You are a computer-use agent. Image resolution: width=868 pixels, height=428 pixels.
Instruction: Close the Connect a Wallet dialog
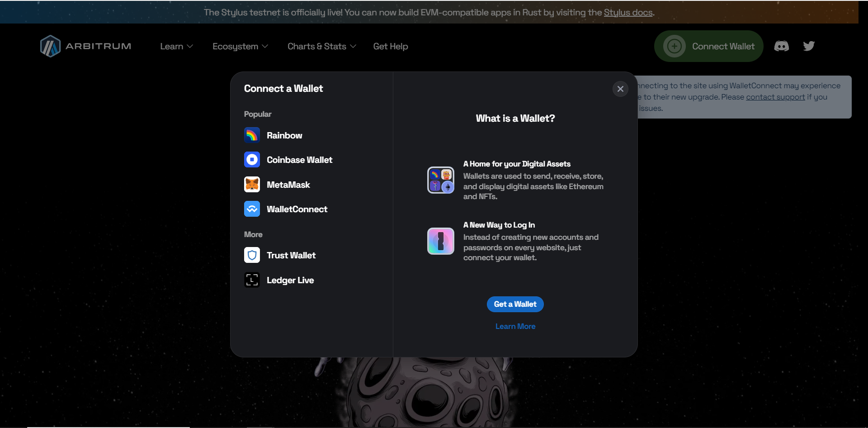[x=620, y=89]
